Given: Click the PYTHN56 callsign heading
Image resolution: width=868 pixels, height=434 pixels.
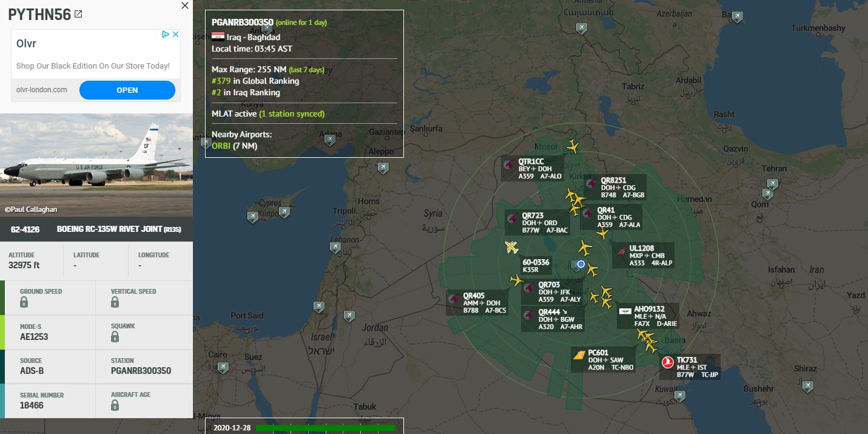Looking at the screenshot, I should [39, 15].
